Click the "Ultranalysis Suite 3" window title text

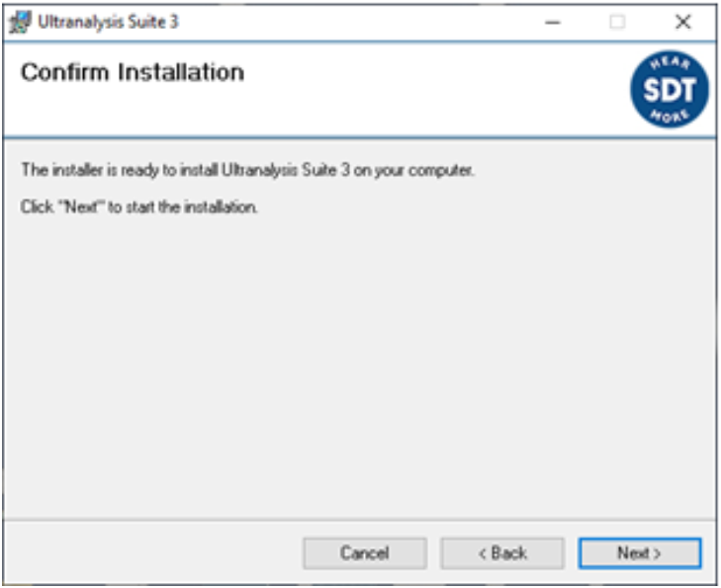click(108, 22)
